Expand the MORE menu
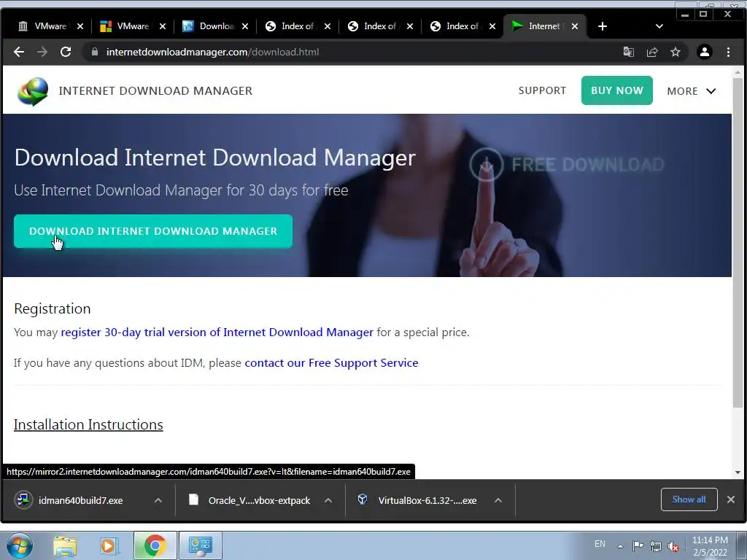The width and height of the screenshot is (747, 560). coord(692,91)
